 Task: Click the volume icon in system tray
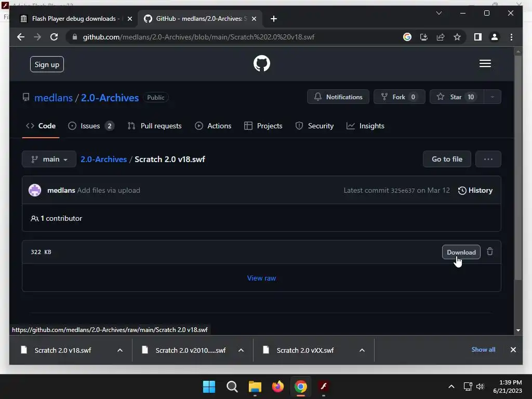(480, 387)
